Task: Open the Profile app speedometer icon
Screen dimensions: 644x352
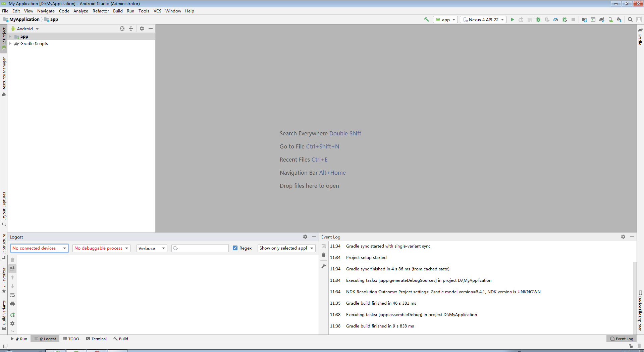Action: (556, 19)
